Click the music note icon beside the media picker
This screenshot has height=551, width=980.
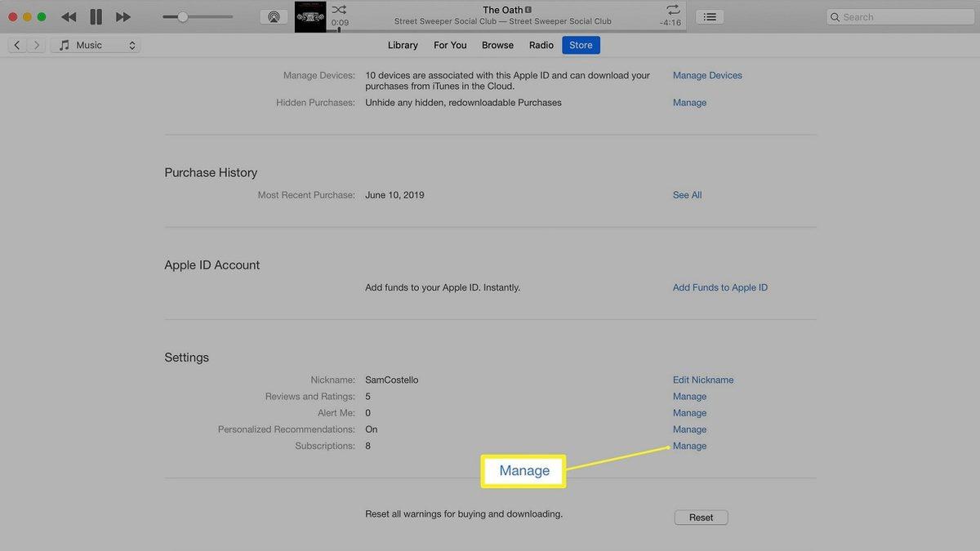[x=64, y=45]
